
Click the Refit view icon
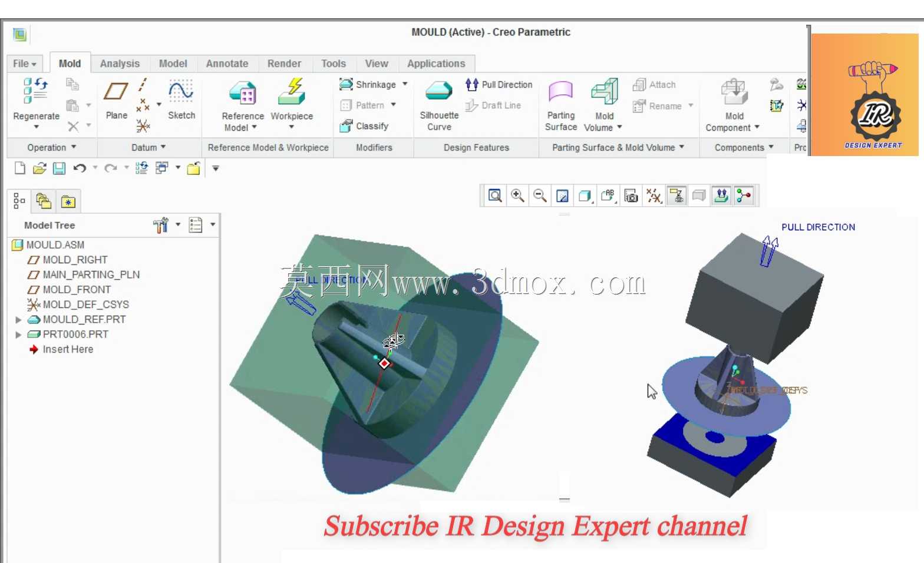495,196
